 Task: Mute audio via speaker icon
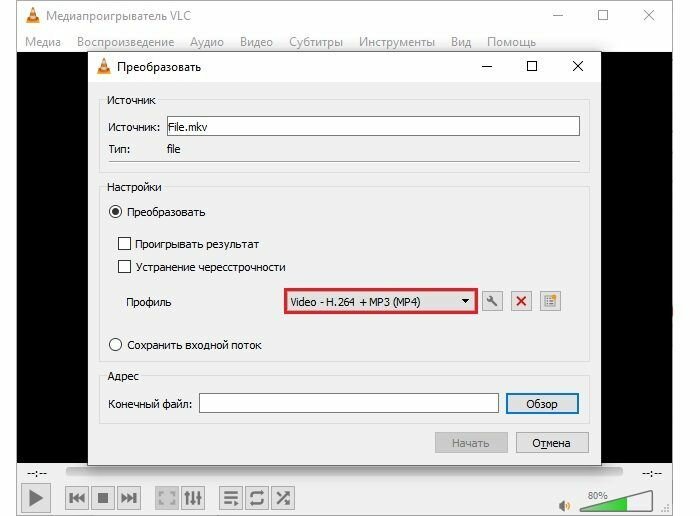(x=564, y=506)
